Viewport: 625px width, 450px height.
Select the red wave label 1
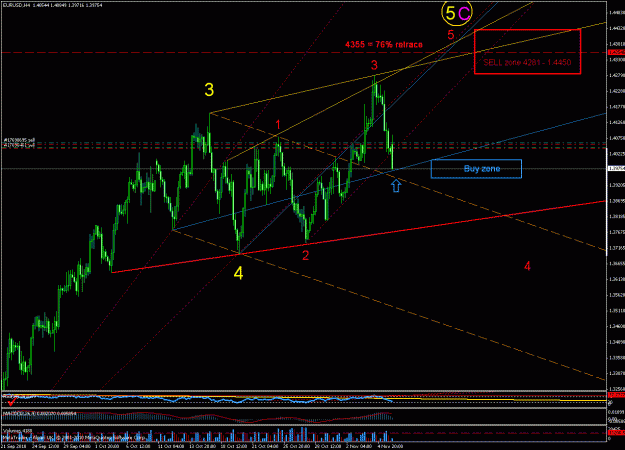click(278, 125)
